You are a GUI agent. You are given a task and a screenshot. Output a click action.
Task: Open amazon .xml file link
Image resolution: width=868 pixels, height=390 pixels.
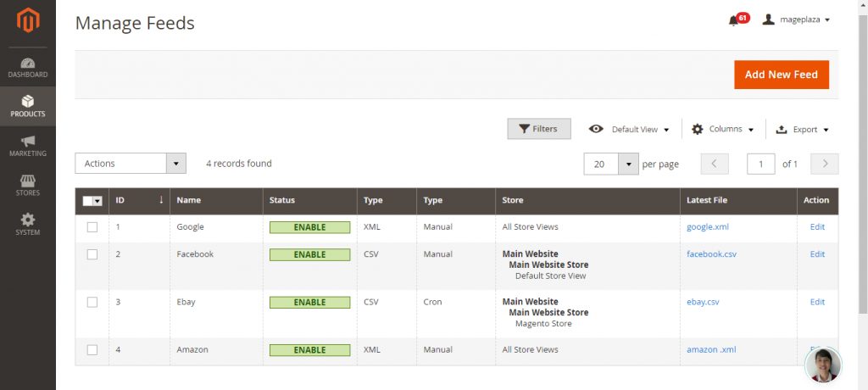click(711, 349)
